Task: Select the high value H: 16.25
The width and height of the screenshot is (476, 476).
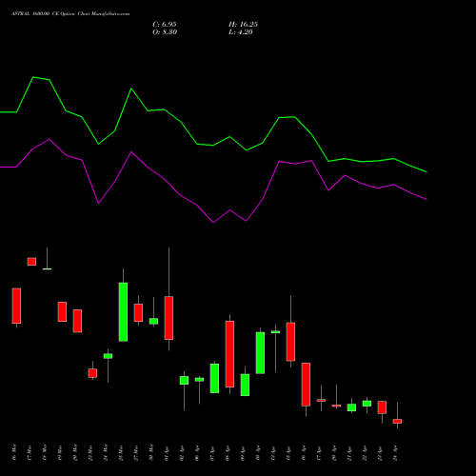Action: click(243, 25)
